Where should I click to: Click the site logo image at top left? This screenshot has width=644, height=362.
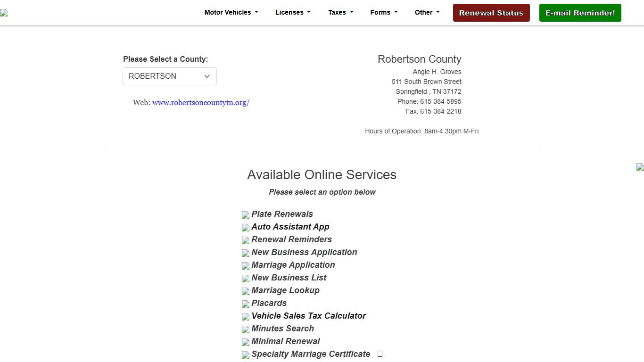(4, 13)
